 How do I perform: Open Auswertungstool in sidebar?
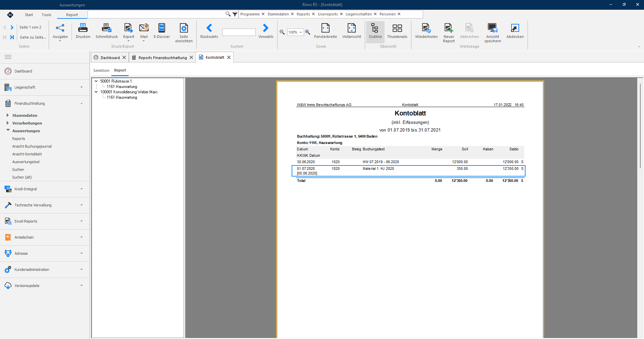tap(26, 162)
